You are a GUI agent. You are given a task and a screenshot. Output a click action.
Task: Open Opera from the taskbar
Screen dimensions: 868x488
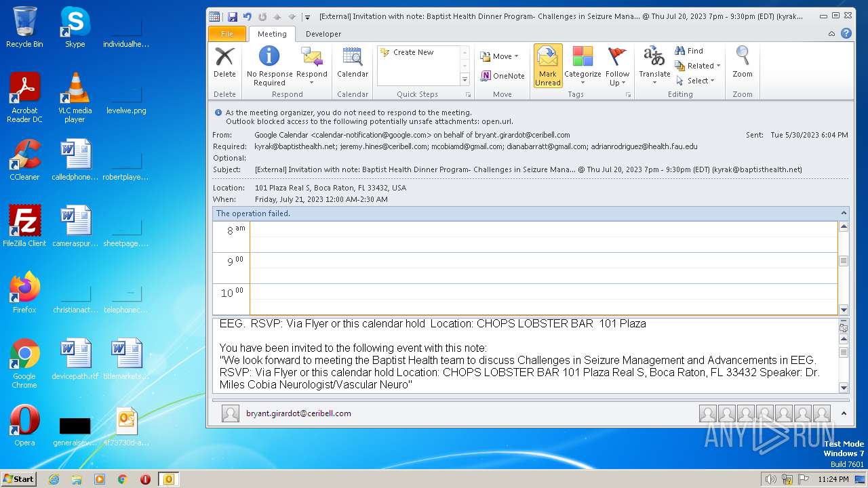click(x=145, y=479)
